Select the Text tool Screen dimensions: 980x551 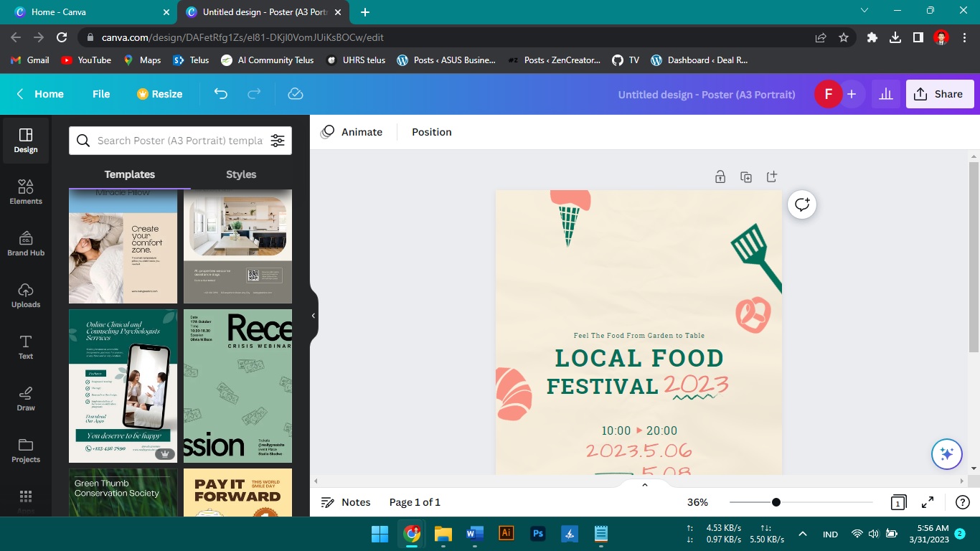tap(26, 347)
